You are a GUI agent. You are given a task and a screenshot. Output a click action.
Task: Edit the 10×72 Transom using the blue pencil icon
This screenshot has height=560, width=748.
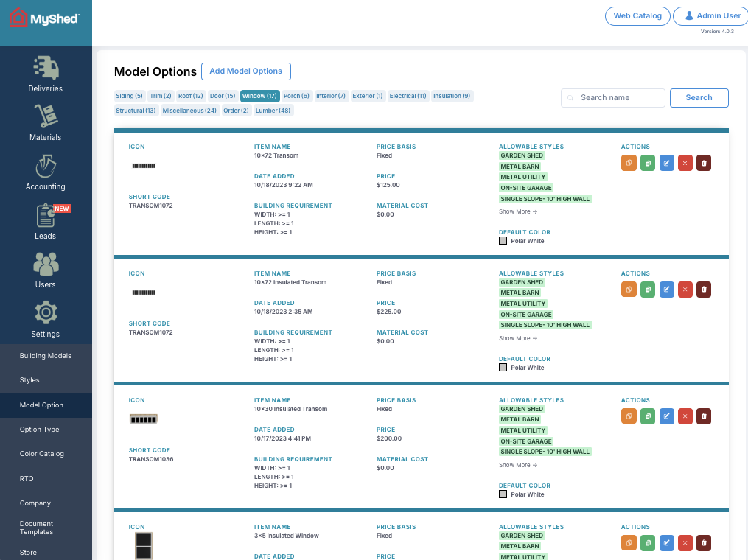pos(667,163)
